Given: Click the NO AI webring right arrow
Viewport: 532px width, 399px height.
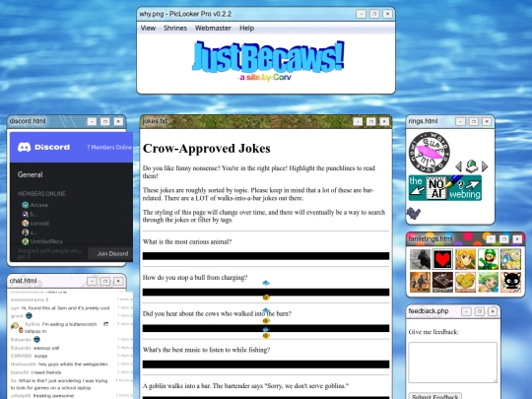Looking at the screenshot, I should 473,184.
